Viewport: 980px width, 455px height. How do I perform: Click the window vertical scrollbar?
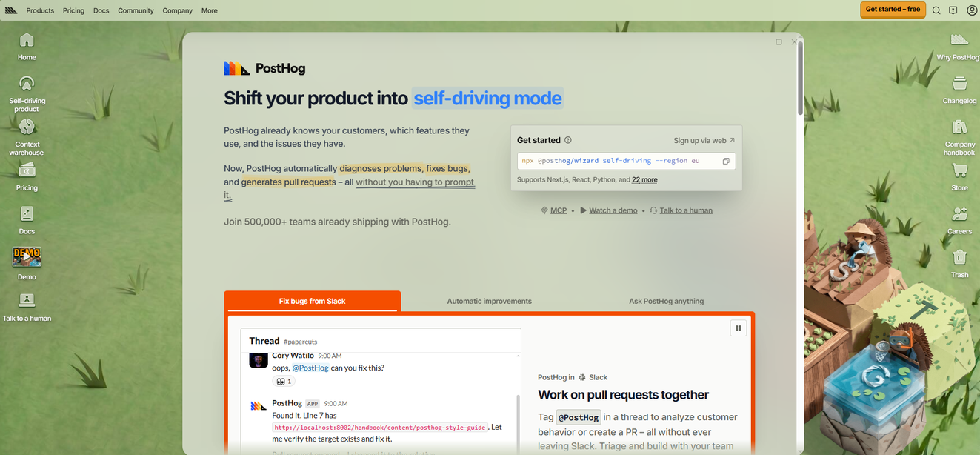point(800,78)
